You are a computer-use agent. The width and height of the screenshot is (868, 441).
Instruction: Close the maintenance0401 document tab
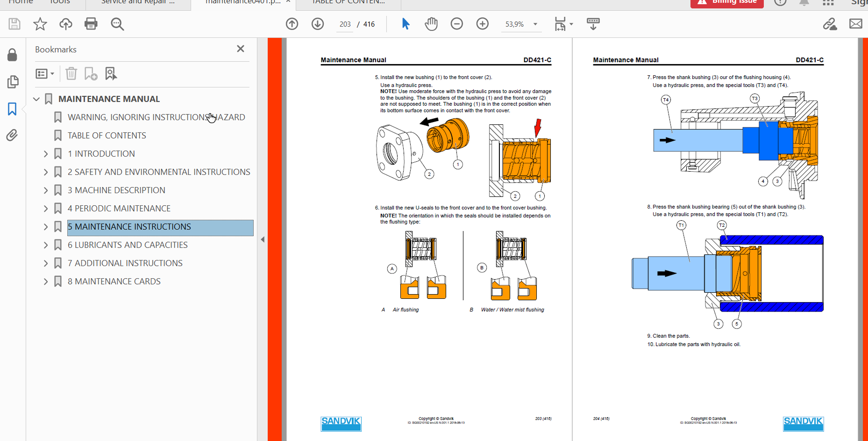tap(288, 2)
